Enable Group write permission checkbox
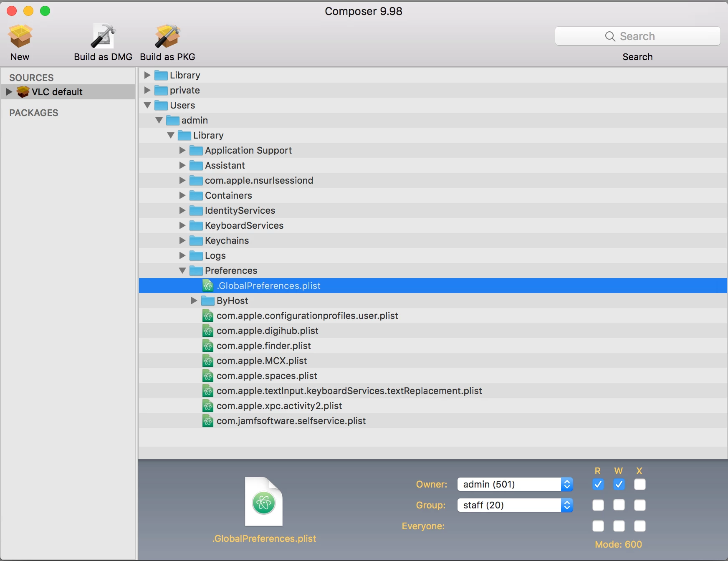Image resolution: width=728 pixels, height=561 pixels. pyautogui.click(x=619, y=505)
